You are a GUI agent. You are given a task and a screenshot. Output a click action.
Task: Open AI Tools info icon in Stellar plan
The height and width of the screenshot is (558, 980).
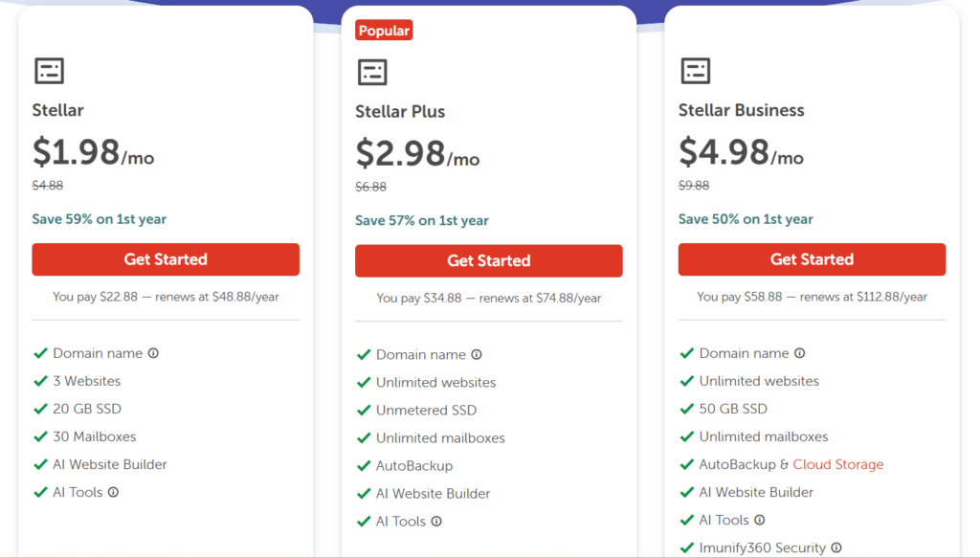(113, 492)
